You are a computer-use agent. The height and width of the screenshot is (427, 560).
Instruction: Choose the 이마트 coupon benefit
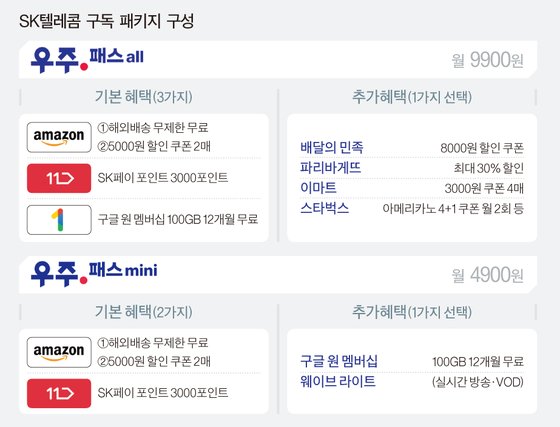(412, 188)
